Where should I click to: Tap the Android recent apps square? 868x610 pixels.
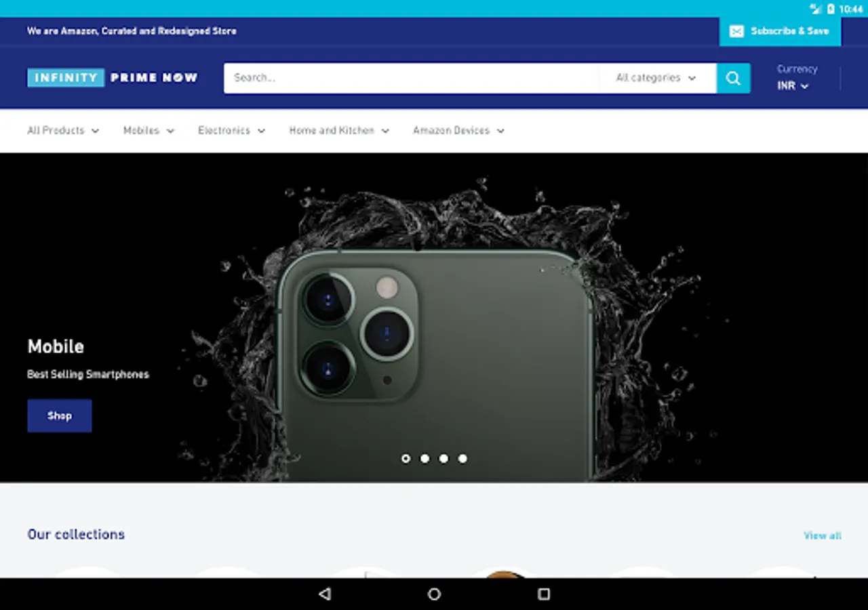coord(543,594)
